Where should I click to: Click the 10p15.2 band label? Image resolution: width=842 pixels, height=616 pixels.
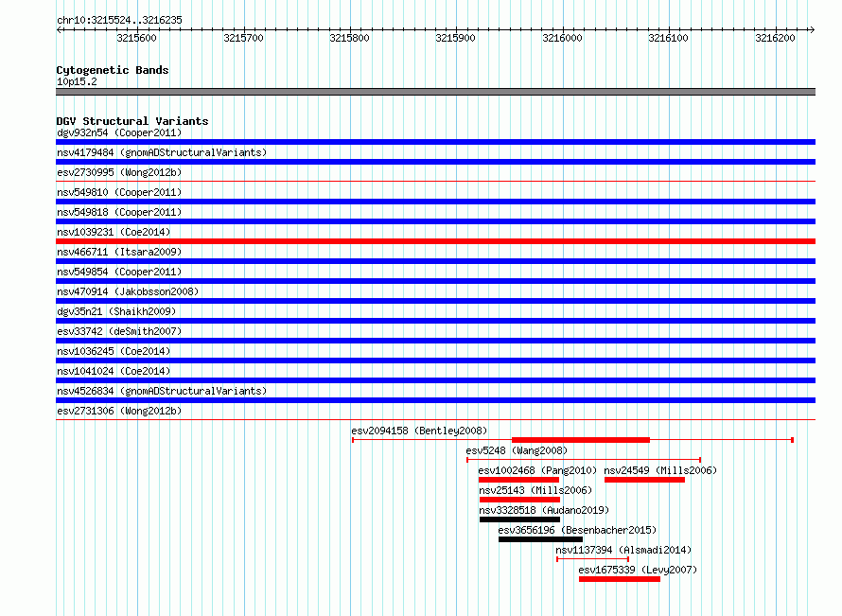(77, 81)
